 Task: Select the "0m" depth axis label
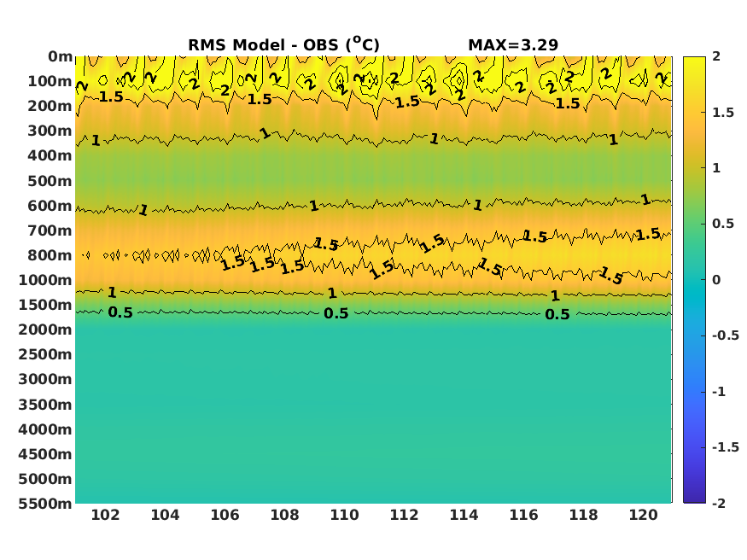(60, 56)
